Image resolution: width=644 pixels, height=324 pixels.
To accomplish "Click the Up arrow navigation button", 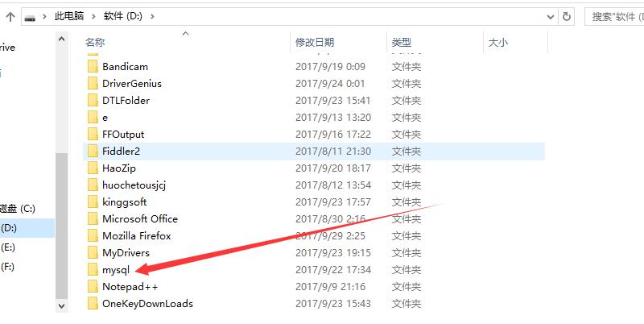I will (x=10, y=16).
